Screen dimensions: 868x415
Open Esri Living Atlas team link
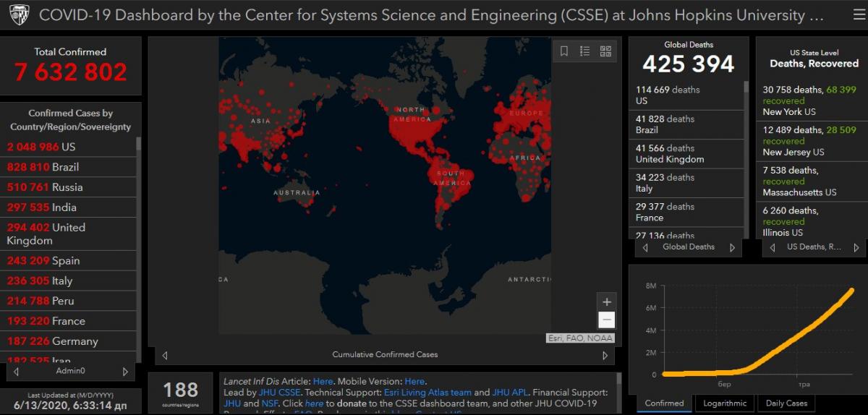(427, 392)
